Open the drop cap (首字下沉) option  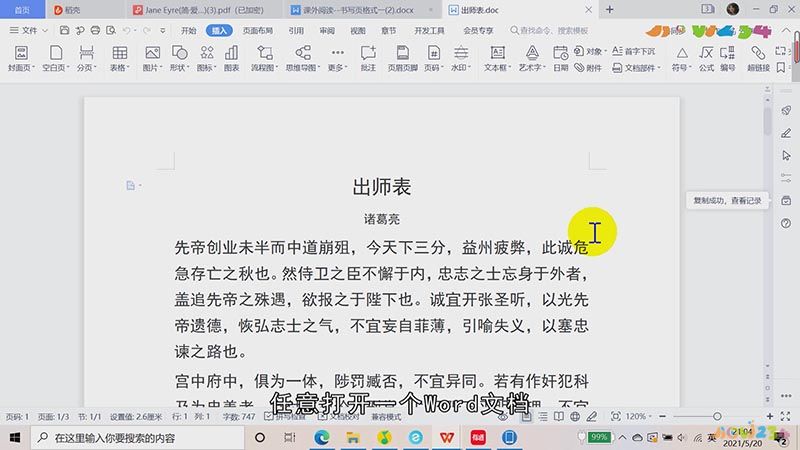coord(633,51)
